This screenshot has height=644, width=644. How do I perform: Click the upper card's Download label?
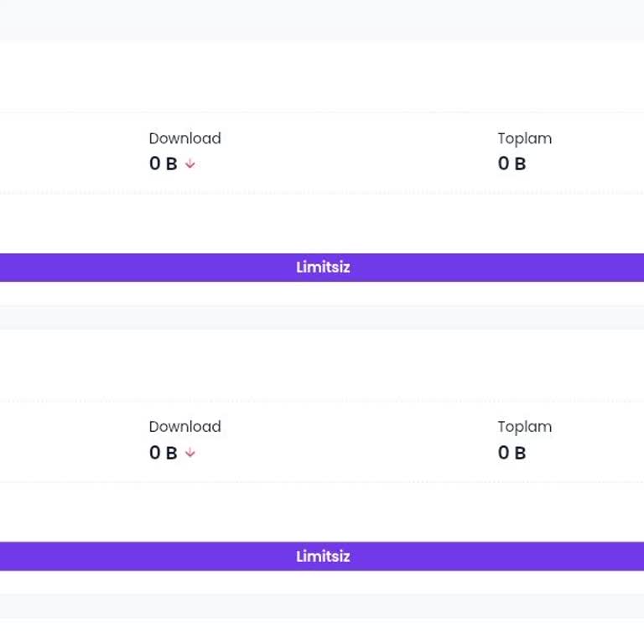[x=184, y=138]
